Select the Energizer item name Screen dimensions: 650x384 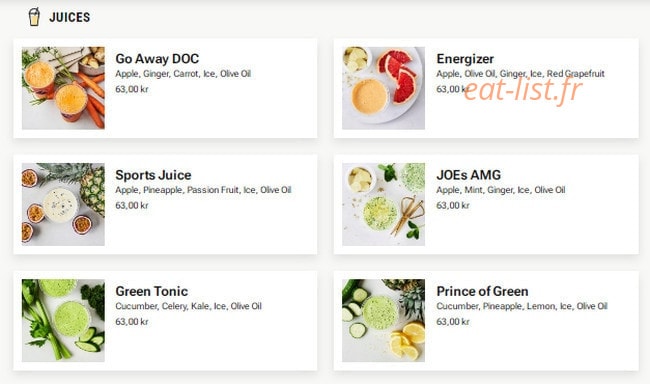465,59
